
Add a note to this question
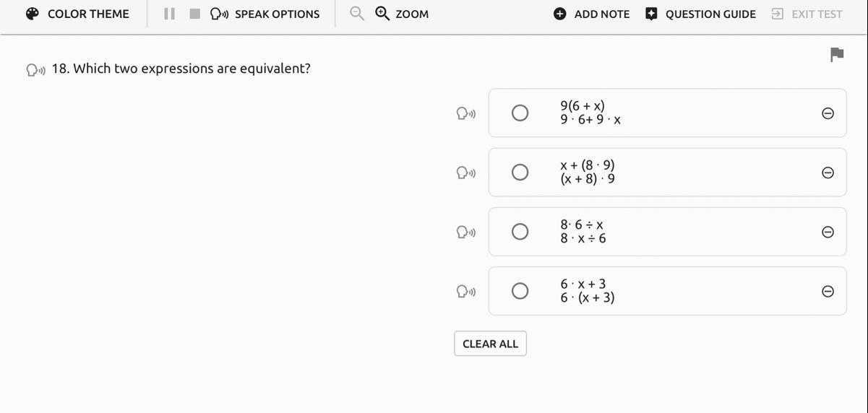(x=591, y=14)
